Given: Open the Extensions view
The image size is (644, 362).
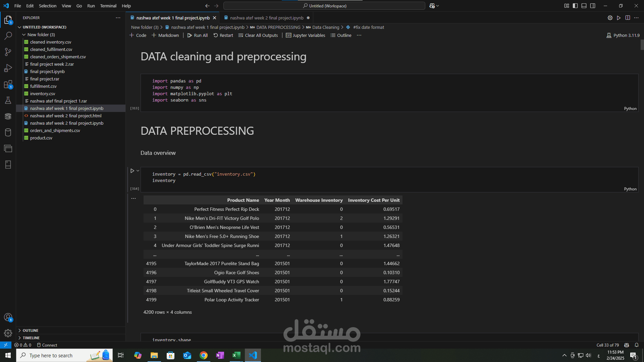Looking at the screenshot, I should 8,84.
